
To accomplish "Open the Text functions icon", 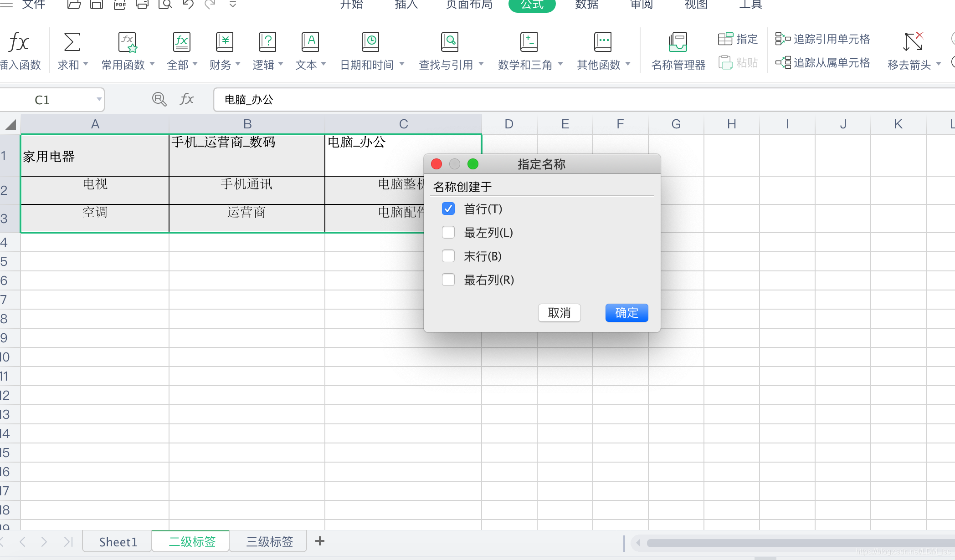I will (310, 42).
